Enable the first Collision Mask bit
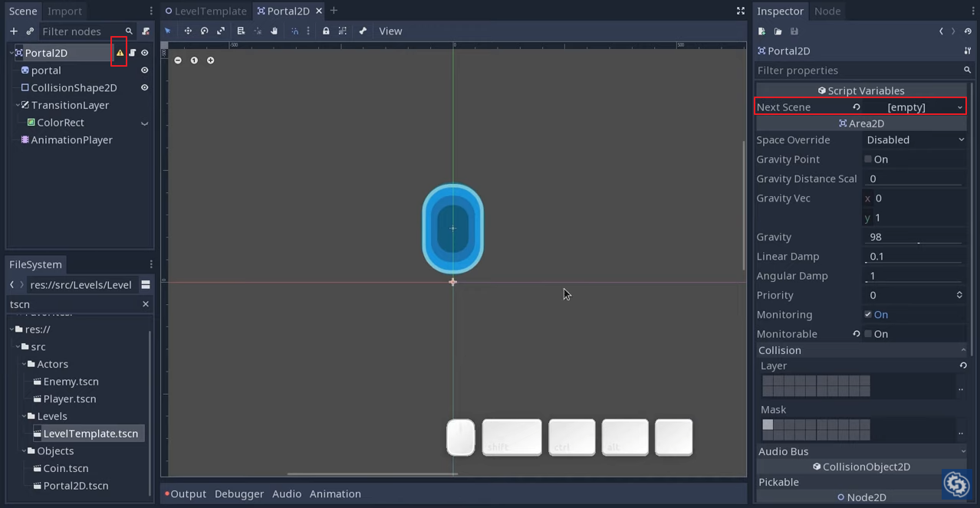 768,424
